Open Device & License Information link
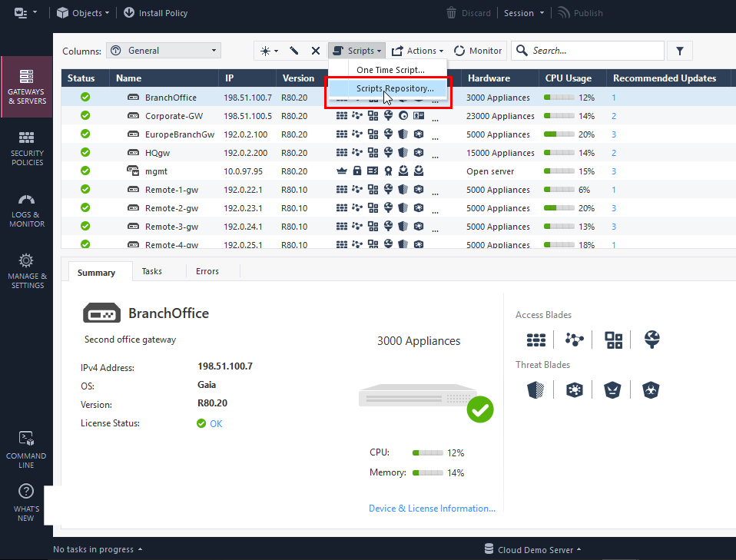Screen dimensions: 736x560 432,509
